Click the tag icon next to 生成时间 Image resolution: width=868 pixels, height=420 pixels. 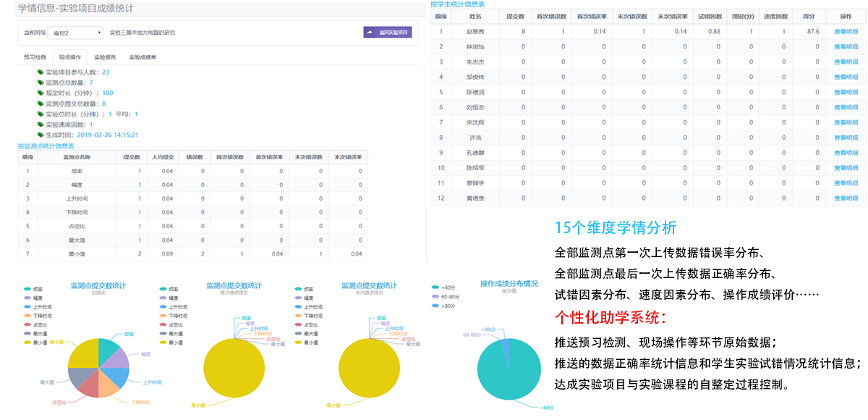pyautogui.click(x=41, y=135)
